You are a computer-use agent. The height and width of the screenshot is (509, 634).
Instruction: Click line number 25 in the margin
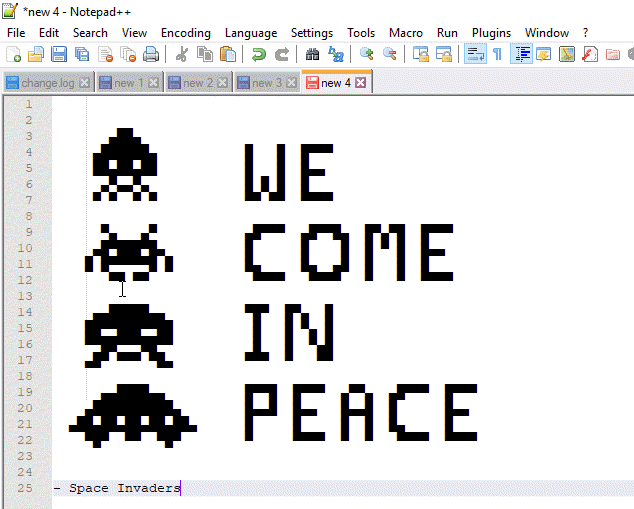pos(25,488)
